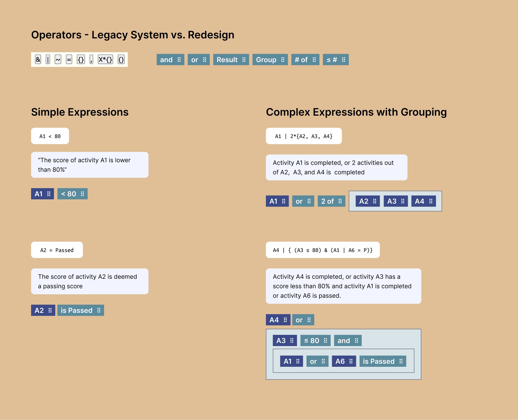
Task: Click the A6 chip in the nested group
Action: tap(344, 361)
